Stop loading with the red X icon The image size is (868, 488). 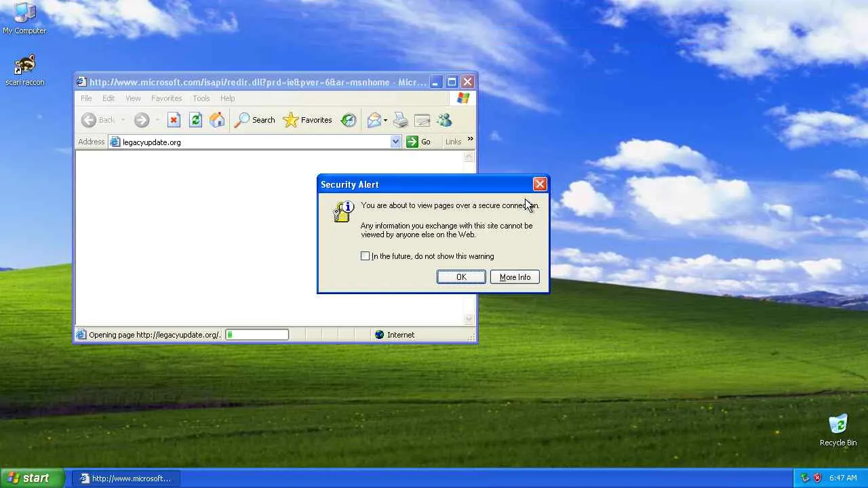[174, 120]
